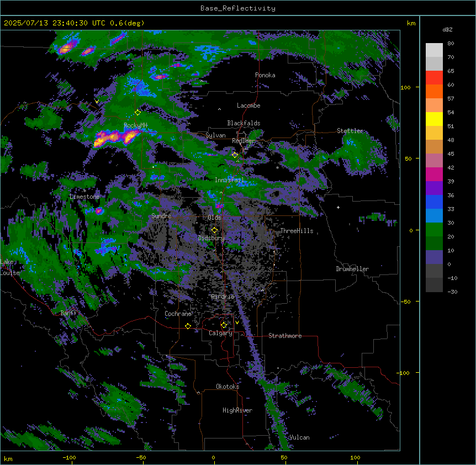Select the white plus marker west of Drumheller region
Image resolution: width=476 pixels, height=465 pixels.
point(338,207)
